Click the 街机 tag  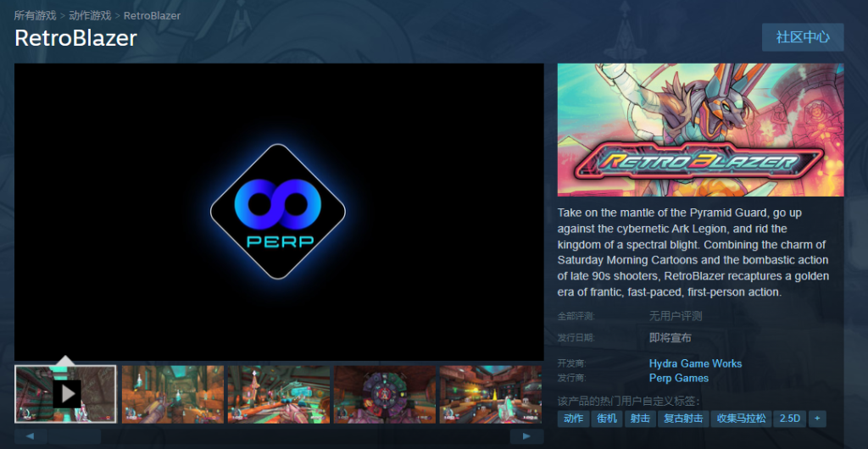coord(607,419)
